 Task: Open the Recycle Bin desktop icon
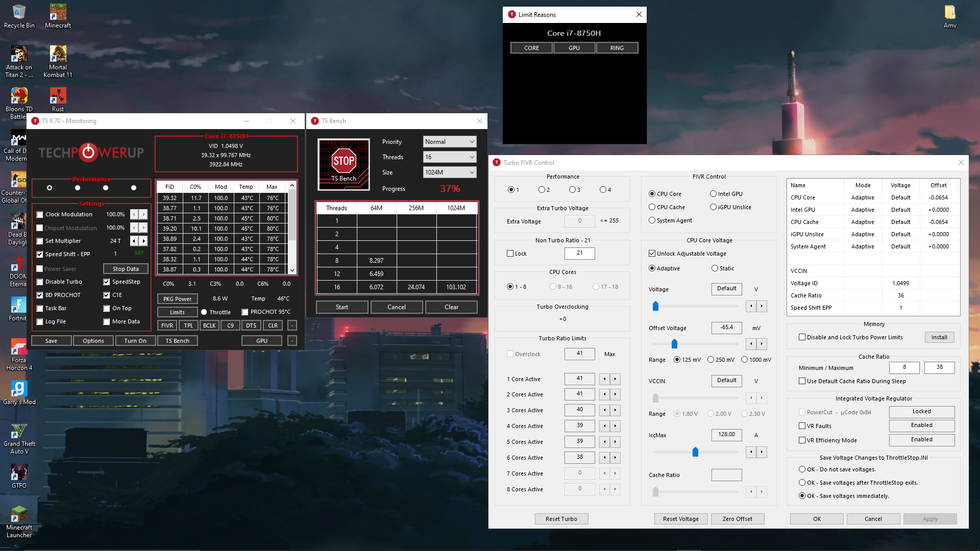19,16
